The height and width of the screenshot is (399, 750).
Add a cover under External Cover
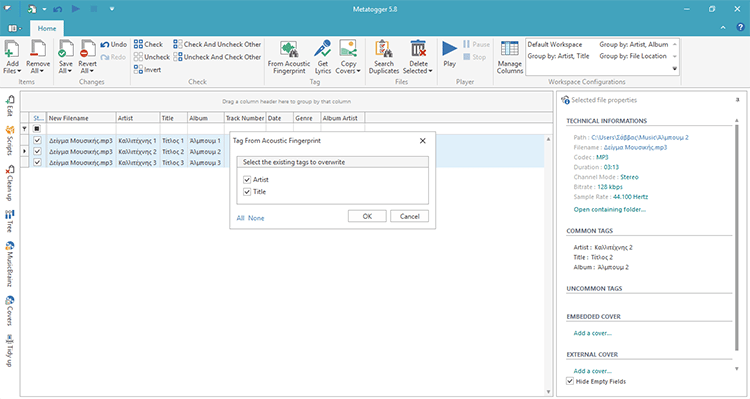(592, 371)
